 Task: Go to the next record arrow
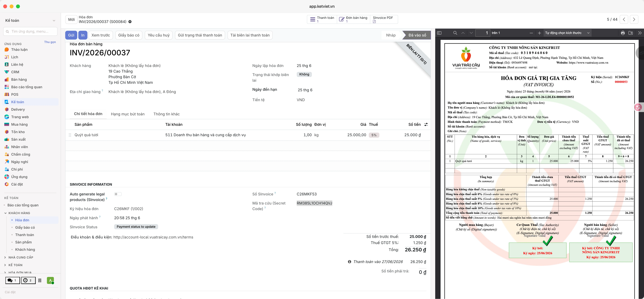tap(634, 19)
